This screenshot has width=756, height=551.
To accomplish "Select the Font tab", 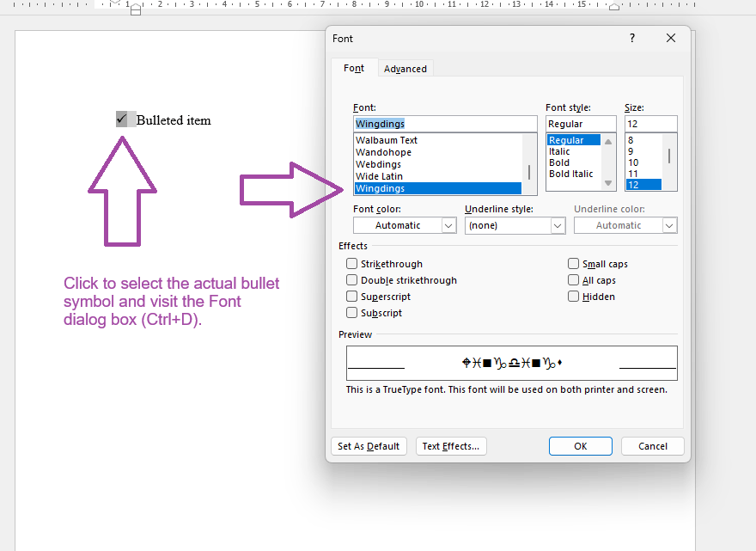I will pos(354,68).
